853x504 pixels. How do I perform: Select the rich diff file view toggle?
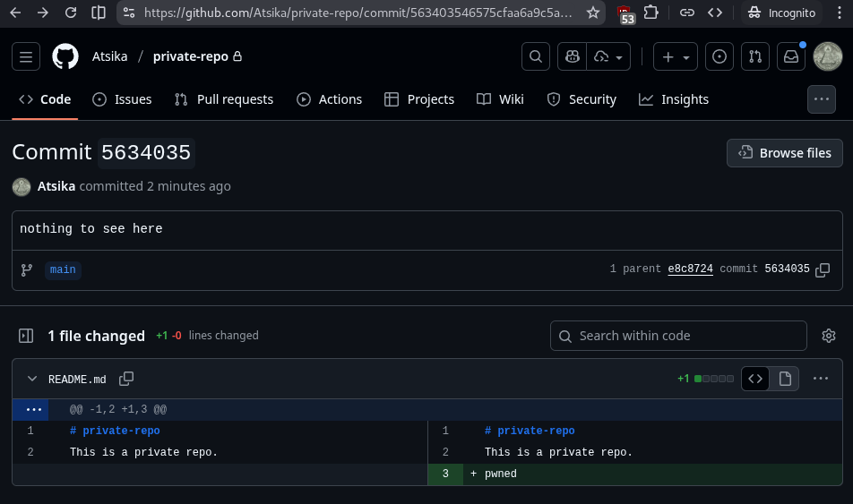tap(785, 379)
